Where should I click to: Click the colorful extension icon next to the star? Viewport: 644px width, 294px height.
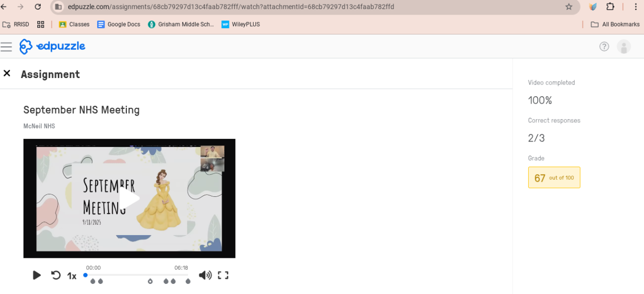(x=593, y=7)
